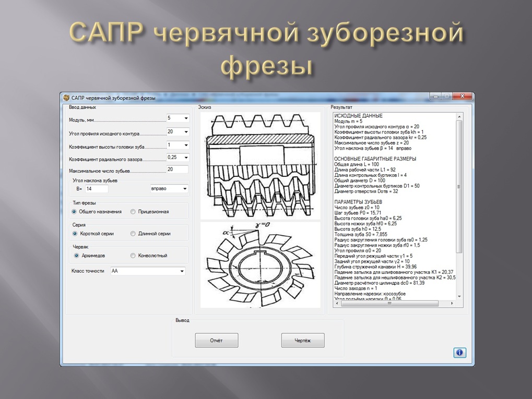
Task: Expand the Коэффициент радиального зазора dropdown
Action: click(186, 158)
